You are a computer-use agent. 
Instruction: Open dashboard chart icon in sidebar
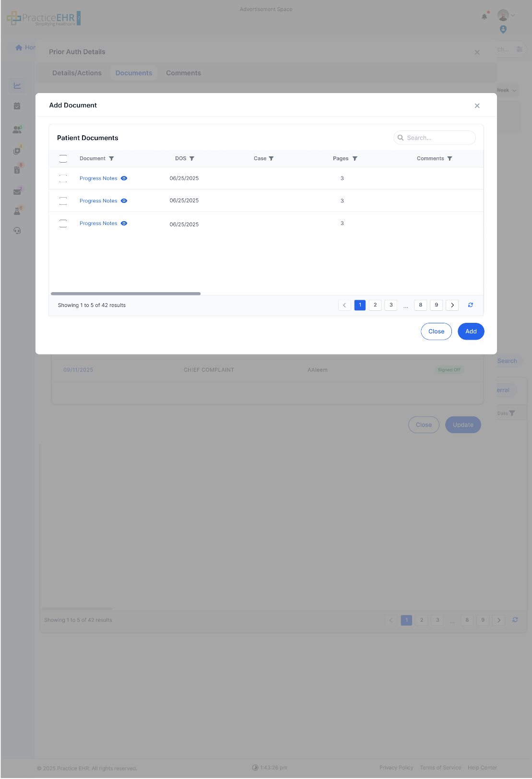click(17, 85)
